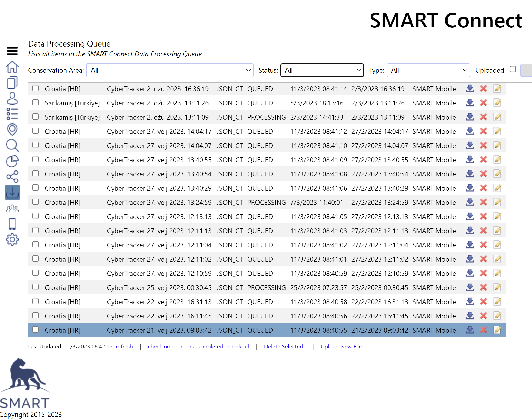Image resolution: width=532 pixels, height=419 pixels.
Task: Open the Status filter dropdown
Action: (322, 70)
